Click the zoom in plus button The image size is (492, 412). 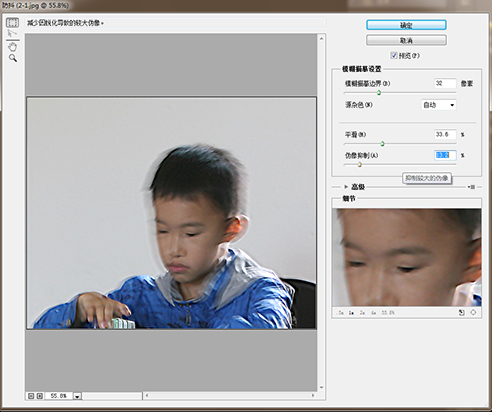tap(40, 396)
